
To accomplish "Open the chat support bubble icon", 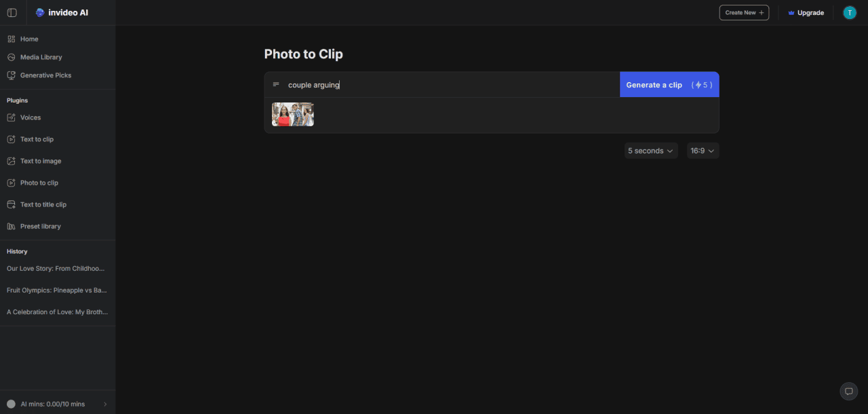I will point(848,391).
